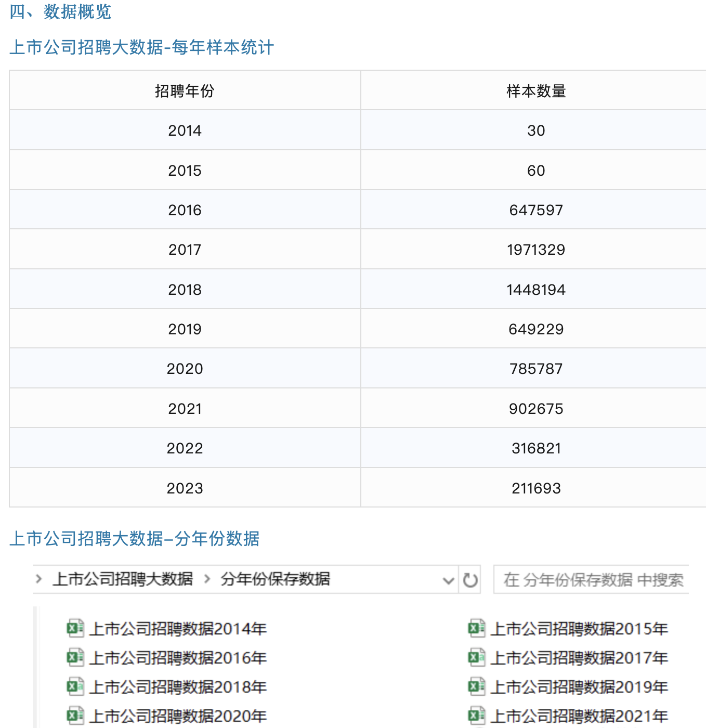This screenshot has width=706, height=728.
Task: Select file name 上市公司招聘数据2014年
Action: [x=178, y=629]
